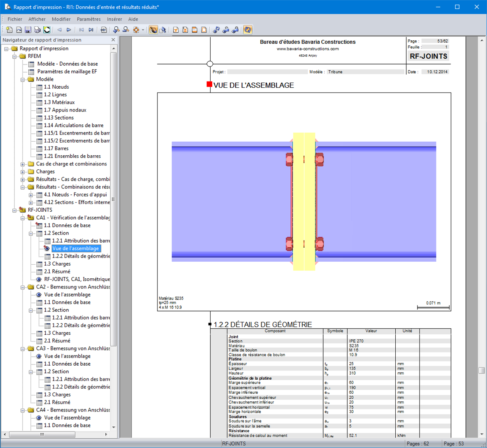The height and width of the screenshot is (448, 487).
Task: Click the page filter funnel icon
Action: pyautogui.click(x=176, y=30)
